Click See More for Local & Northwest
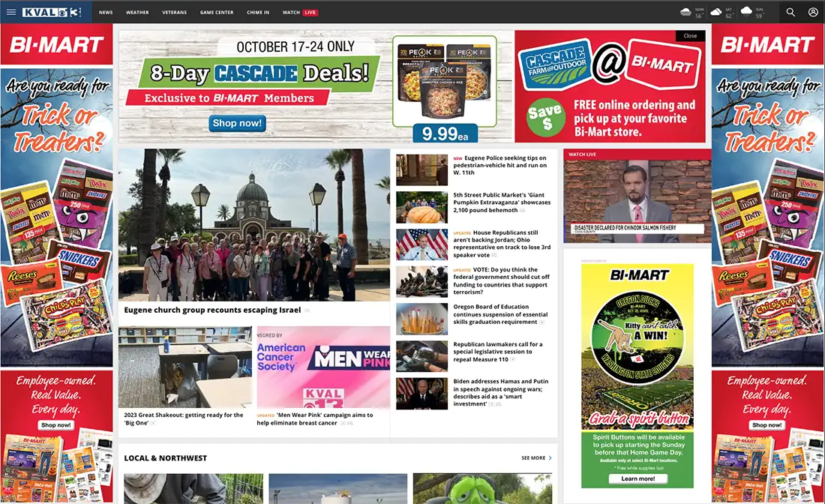The image size is (825, 504). [536, 458]
